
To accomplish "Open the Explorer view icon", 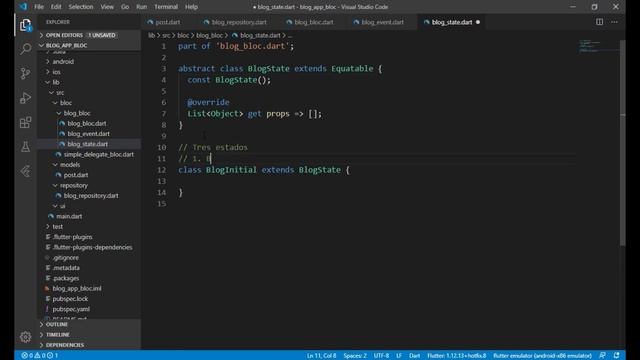I will point(25,25).
